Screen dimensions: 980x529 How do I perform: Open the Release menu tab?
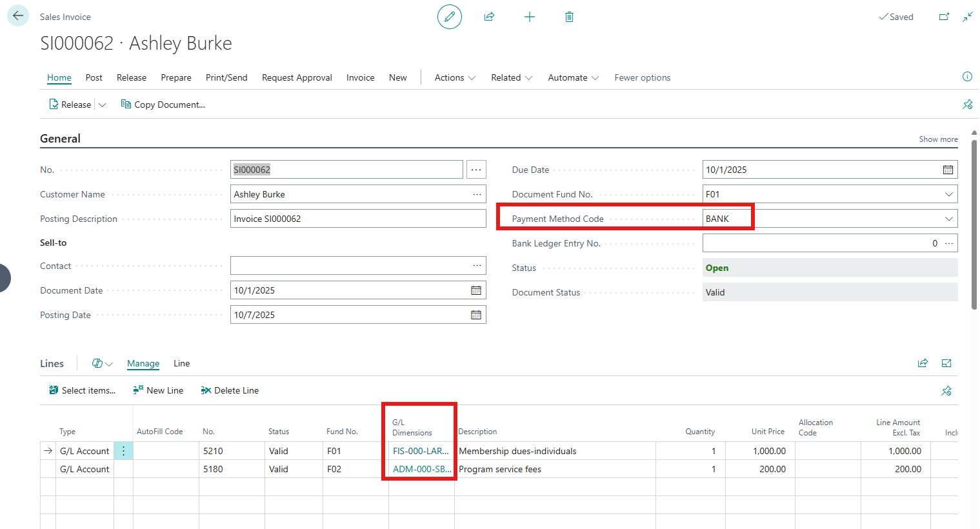click(132, 77)
